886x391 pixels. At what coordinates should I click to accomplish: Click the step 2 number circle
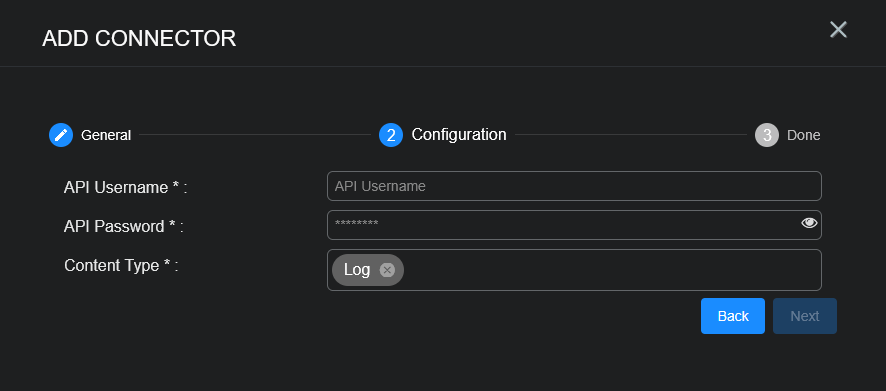coord(391,135)
